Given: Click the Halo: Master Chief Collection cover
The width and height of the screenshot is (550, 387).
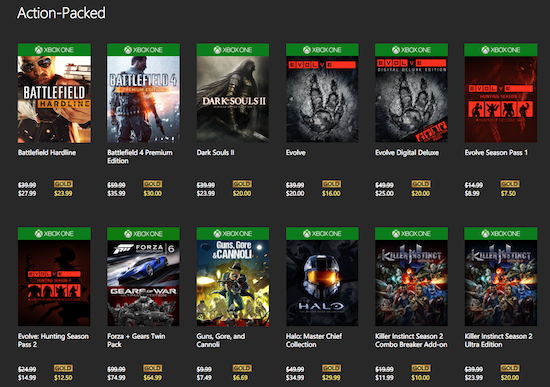Looking at the screenshot, I should pyautogui.click(x=322, y=283).
